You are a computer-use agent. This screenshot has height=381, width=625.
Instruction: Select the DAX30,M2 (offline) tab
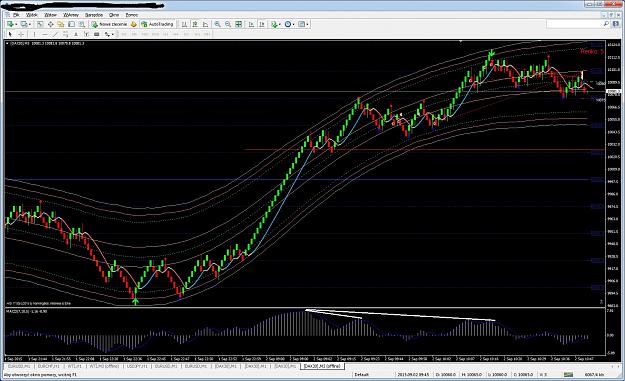322,366
